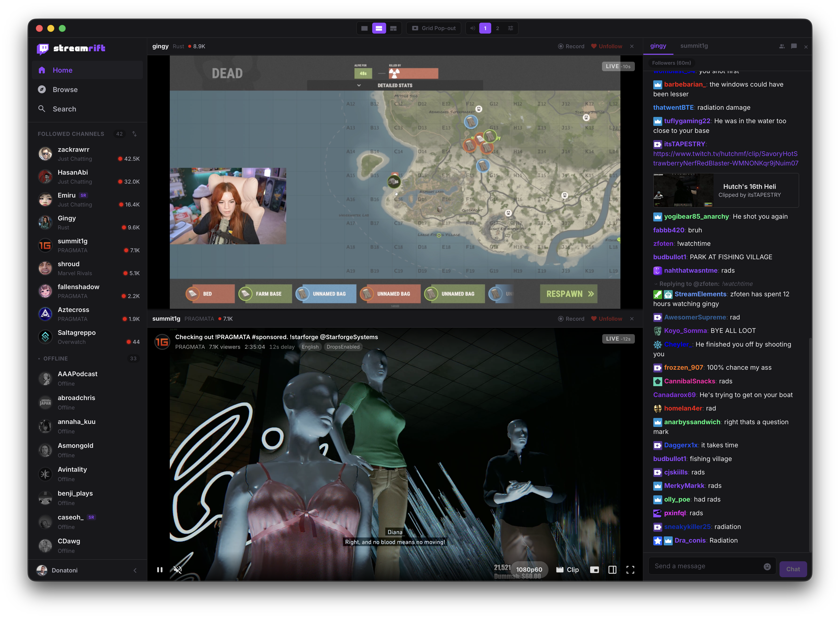
Task: Click the side-by-side view icon in player controls
Action: [612, 570]
